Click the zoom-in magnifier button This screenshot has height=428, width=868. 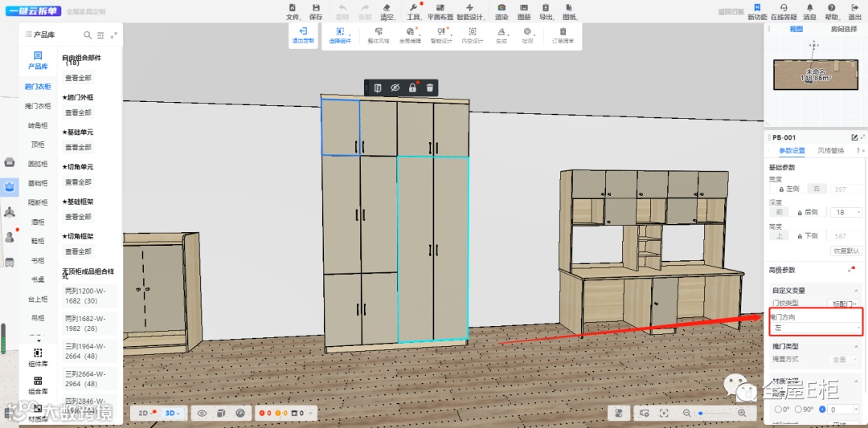(x=742, y=413)
